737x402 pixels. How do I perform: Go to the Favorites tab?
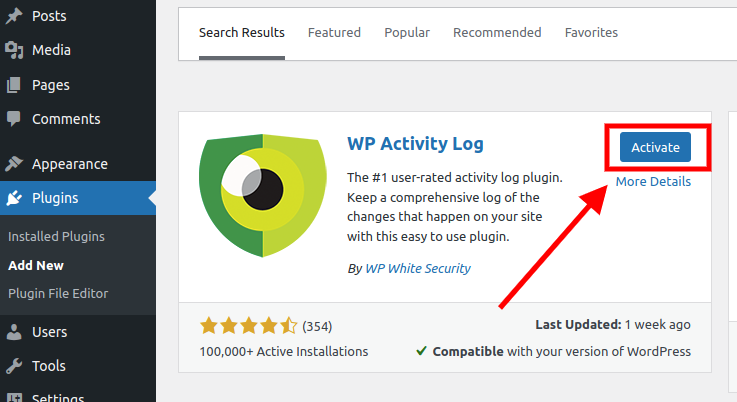click(x=591, y=32)
